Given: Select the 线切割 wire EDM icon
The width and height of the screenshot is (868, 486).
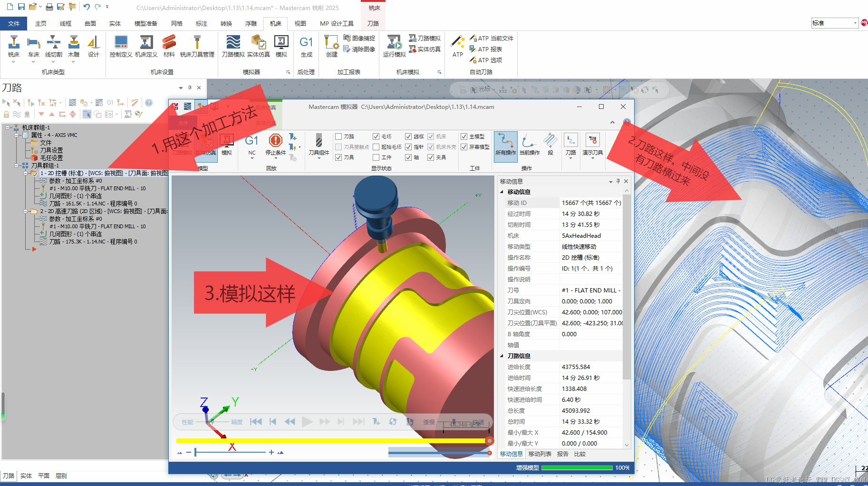Looking at the screenshot, I should pyautogui.click(x=54, y=47).
